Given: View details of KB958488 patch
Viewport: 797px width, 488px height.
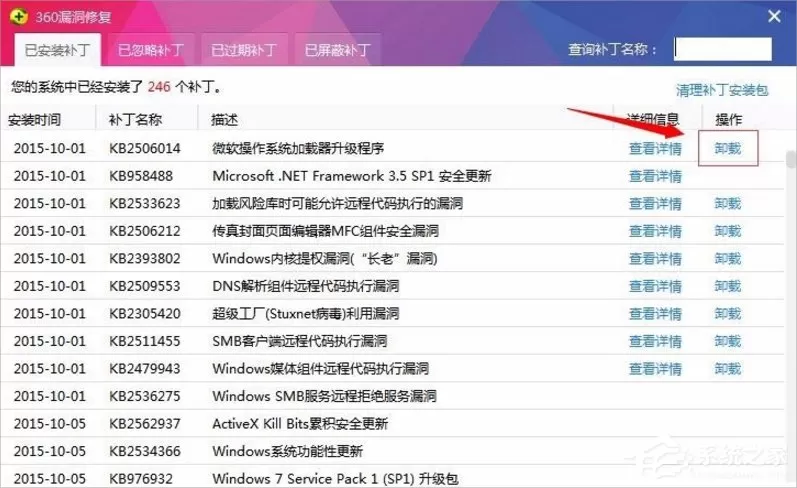Looking at the screenshot, I should tap(655, 176).
